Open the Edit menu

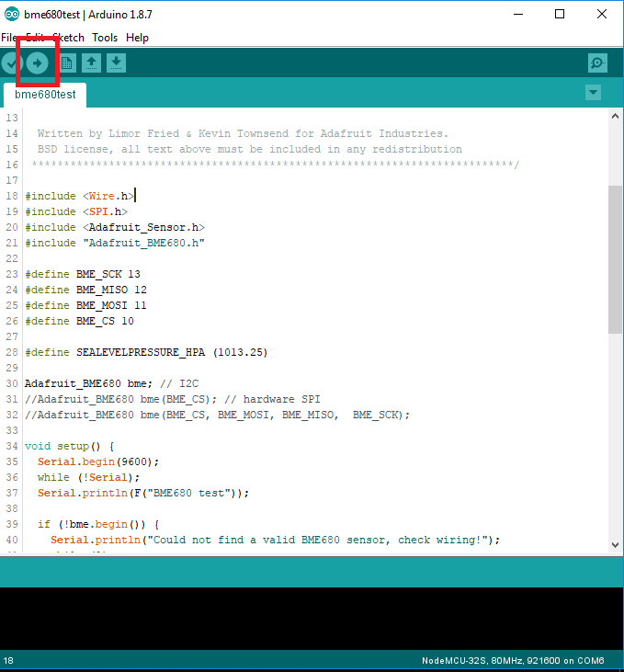(35, 38)
